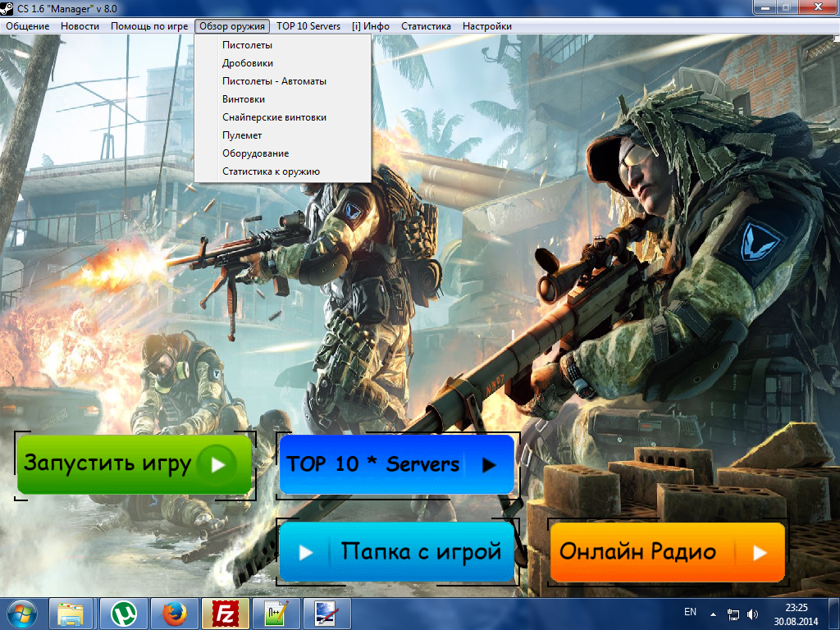Open Notepad++ from the taskbar

276,614
